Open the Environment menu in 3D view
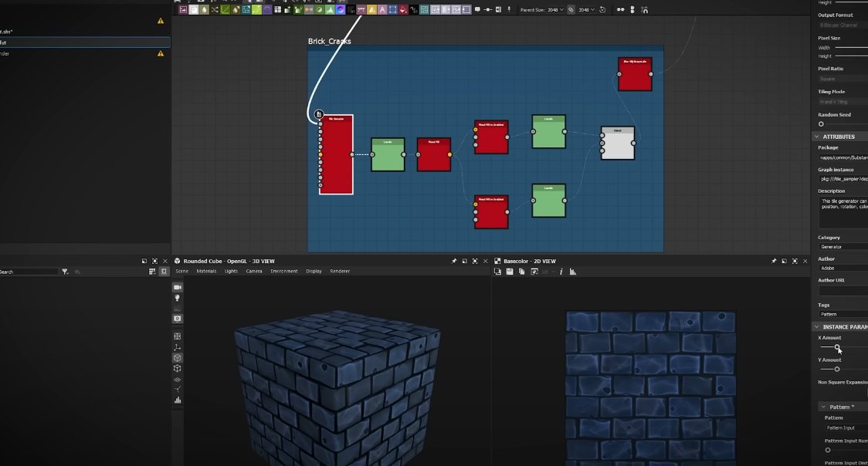Image resolution: width=868 pixels, height=466 pixels. [284, 272]
